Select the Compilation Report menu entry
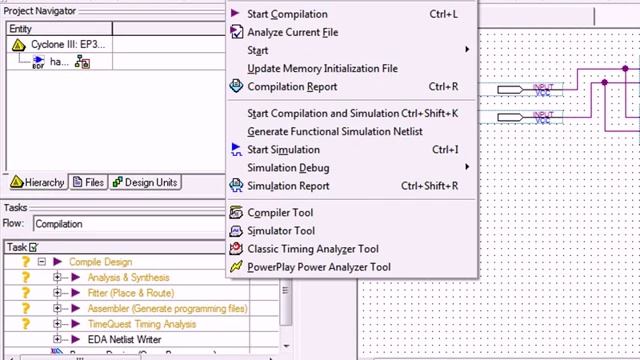 click(352, 86)
